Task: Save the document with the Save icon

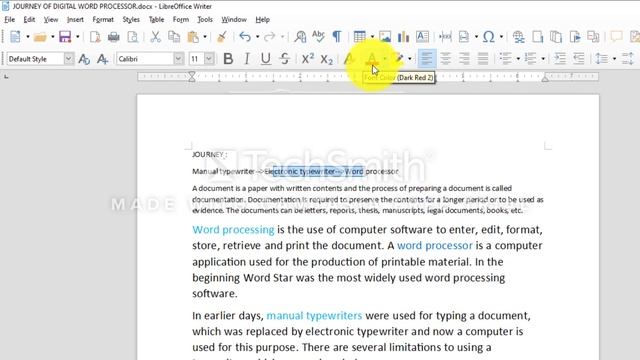Action: click(65, 37)
